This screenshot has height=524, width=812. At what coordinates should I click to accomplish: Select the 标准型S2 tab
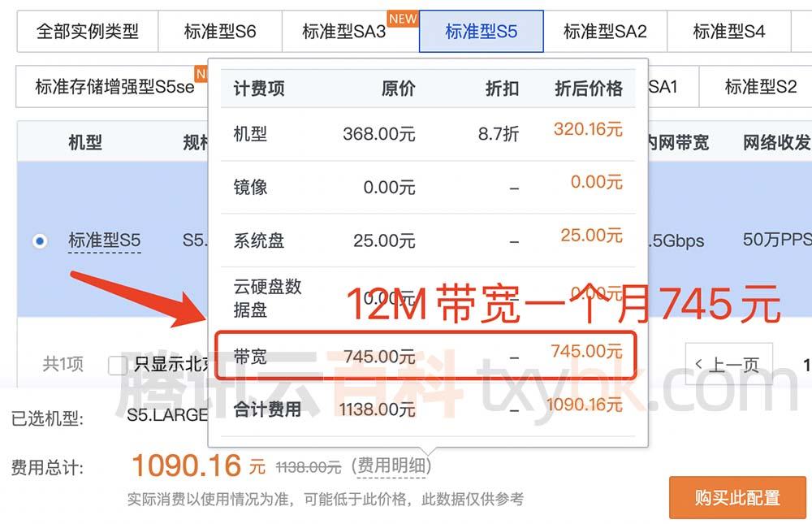coord(760,87)
